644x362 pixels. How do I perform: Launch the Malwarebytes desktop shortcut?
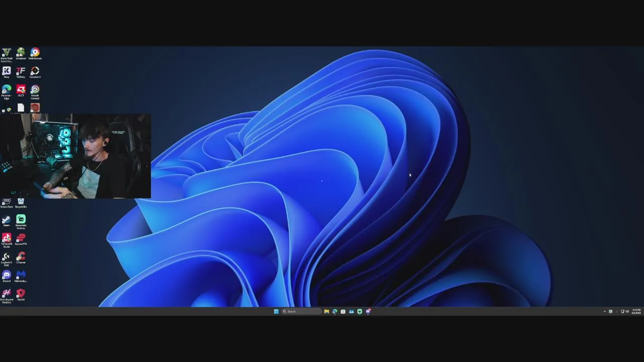[21, 277]
